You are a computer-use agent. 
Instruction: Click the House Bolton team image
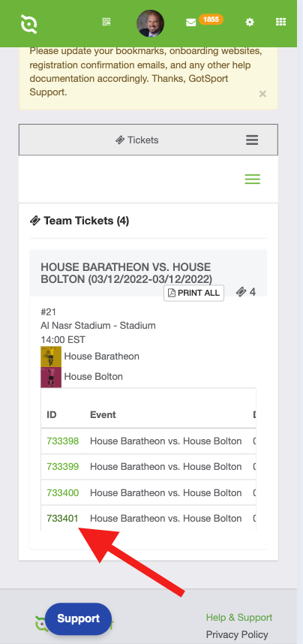(x=51, y=377)
